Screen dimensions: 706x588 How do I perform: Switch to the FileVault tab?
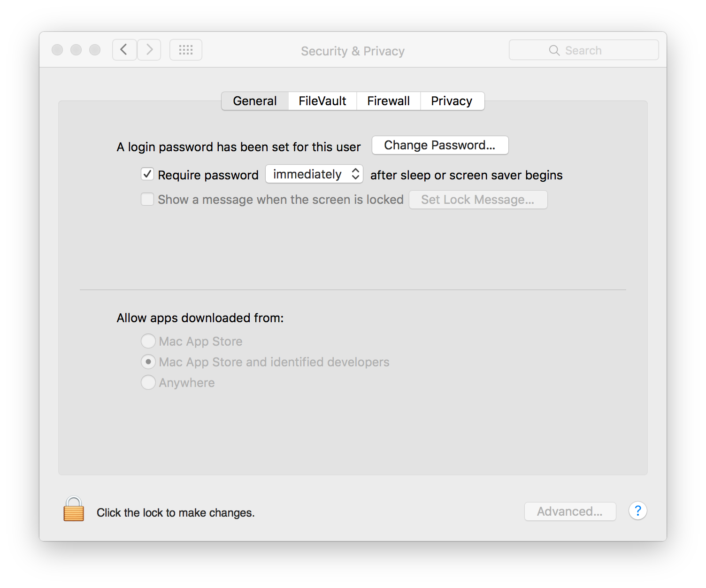click(322, 101)
